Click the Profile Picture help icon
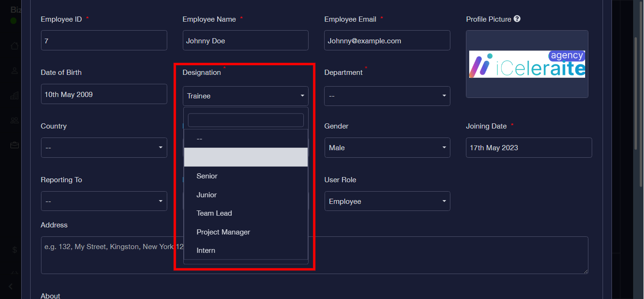644x299 pixels. coord(517,19)
